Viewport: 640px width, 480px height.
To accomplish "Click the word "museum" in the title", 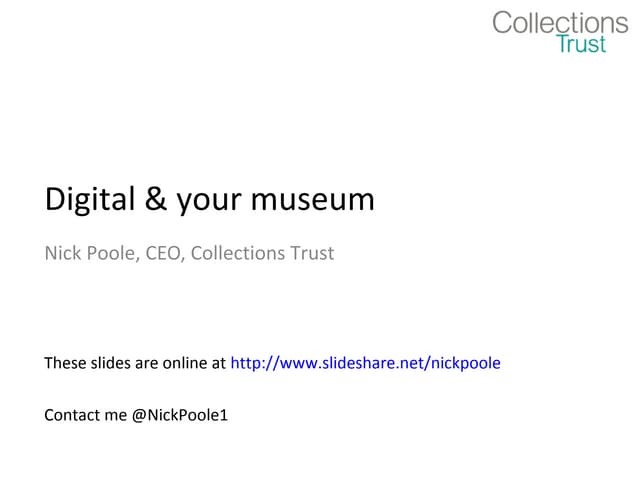I will 313,200.
